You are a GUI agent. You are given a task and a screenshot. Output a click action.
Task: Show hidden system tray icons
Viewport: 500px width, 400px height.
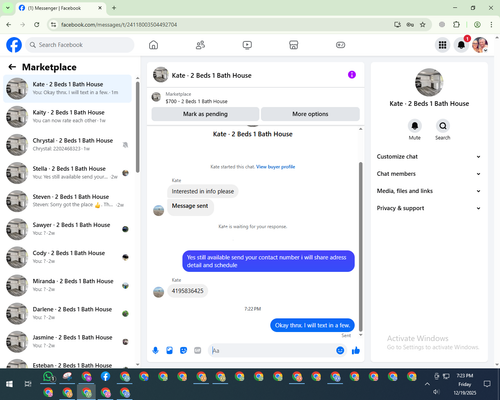427,384
